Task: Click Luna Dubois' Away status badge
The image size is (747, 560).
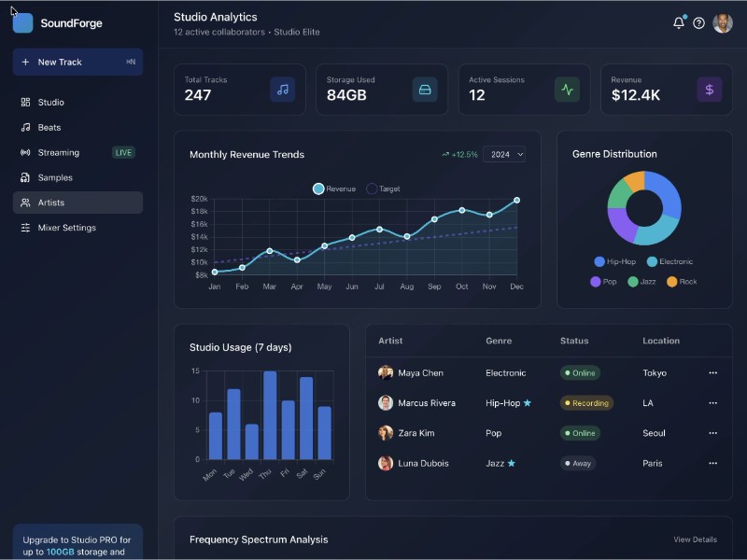Action: [x=578, y=463]
